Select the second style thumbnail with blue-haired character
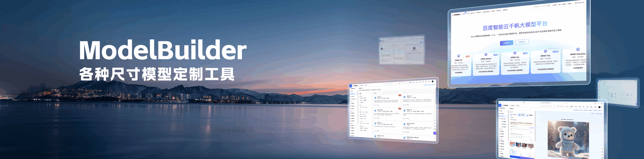 pos(518,145)
